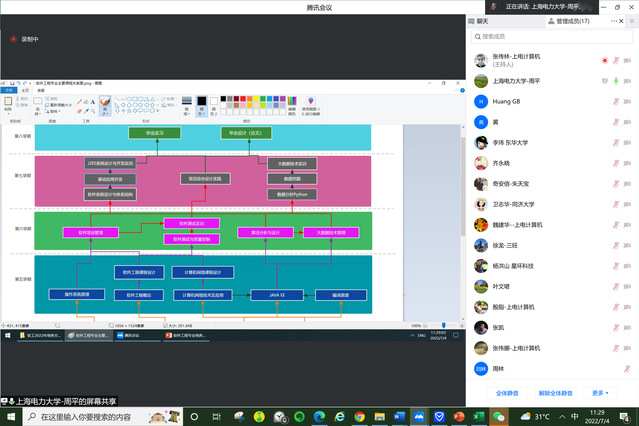
Task: Toggle microphone for 上海电力大学-周平
Action: [x=617, y=81]
